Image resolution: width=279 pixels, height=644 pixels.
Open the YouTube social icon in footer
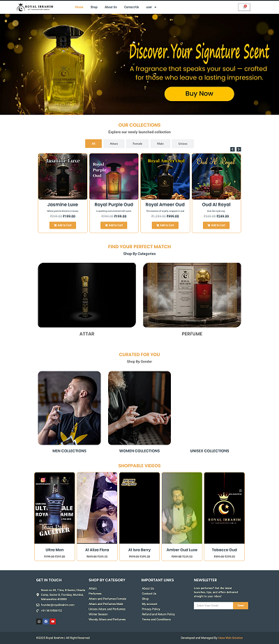click(x=52, y=622)
